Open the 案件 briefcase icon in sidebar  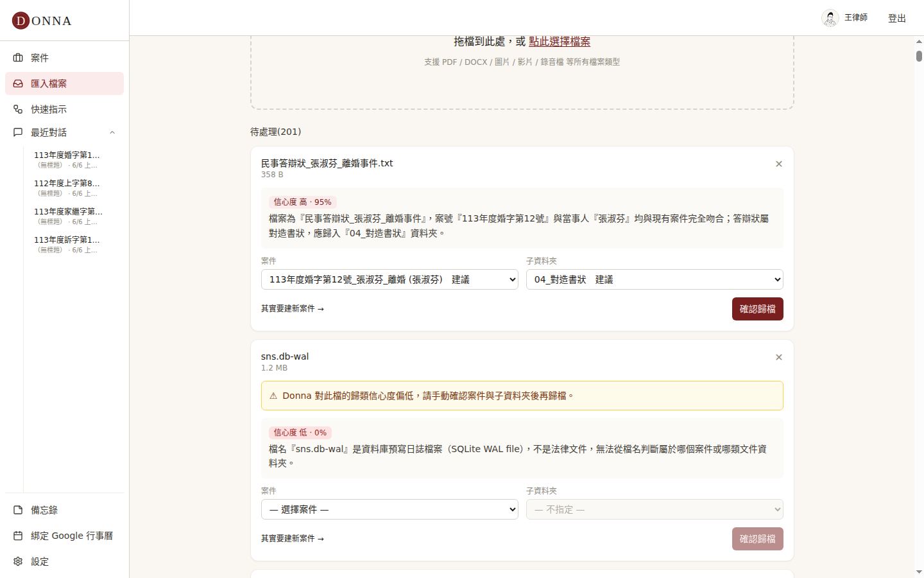(x=18, y=58)
